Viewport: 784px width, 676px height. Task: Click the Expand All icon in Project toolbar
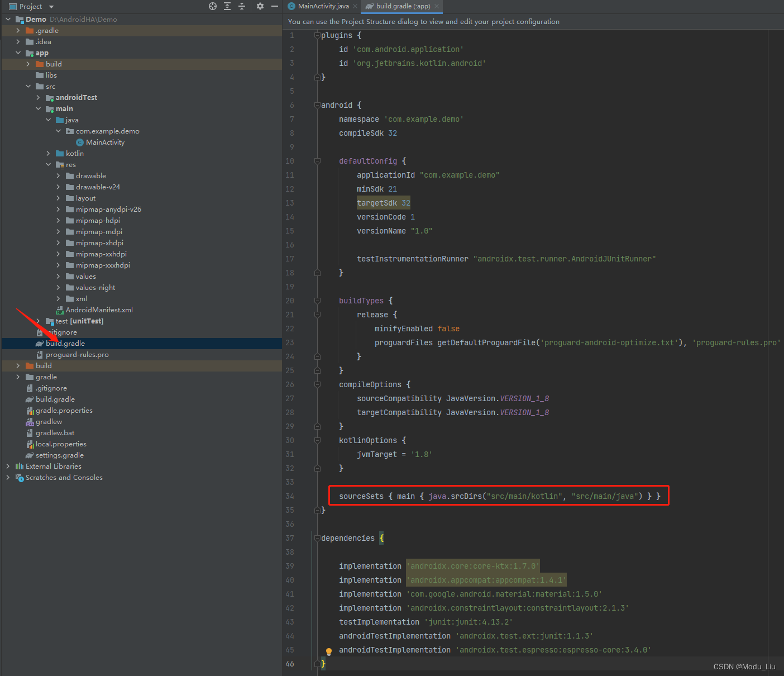pyautogui.click(x=227, y=6)
